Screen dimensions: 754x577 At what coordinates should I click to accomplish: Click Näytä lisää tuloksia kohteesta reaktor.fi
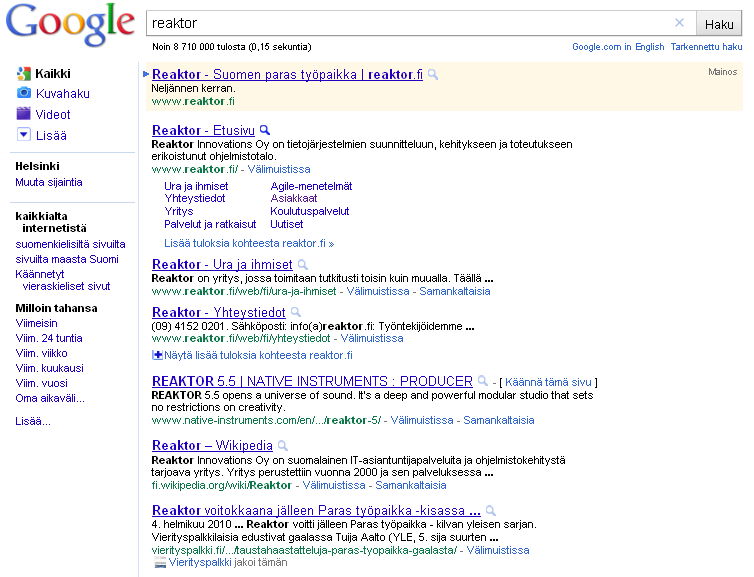click(x=258, y=355)
